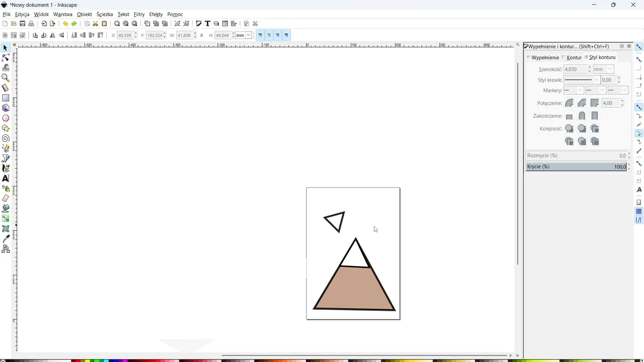This screenshot has height=362, width=644.
Task: Click the Undo arrow icon
Action: (x=65, y=24)
